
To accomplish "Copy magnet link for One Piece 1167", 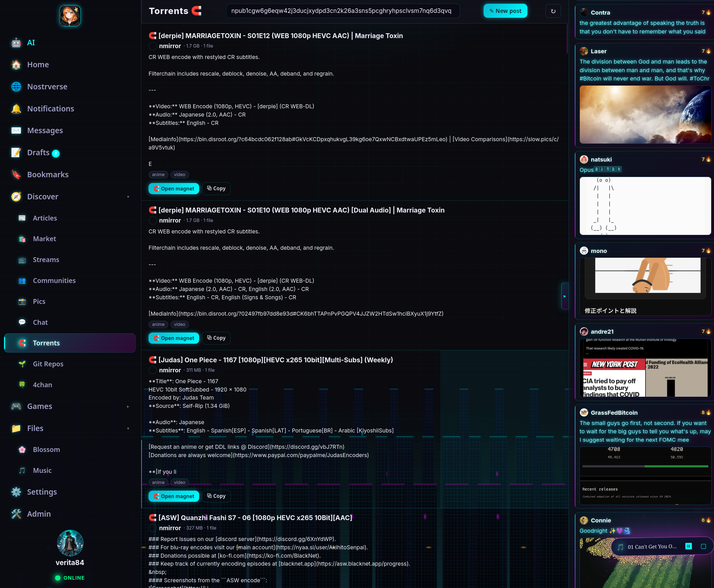I will click(x=216, y=496).
